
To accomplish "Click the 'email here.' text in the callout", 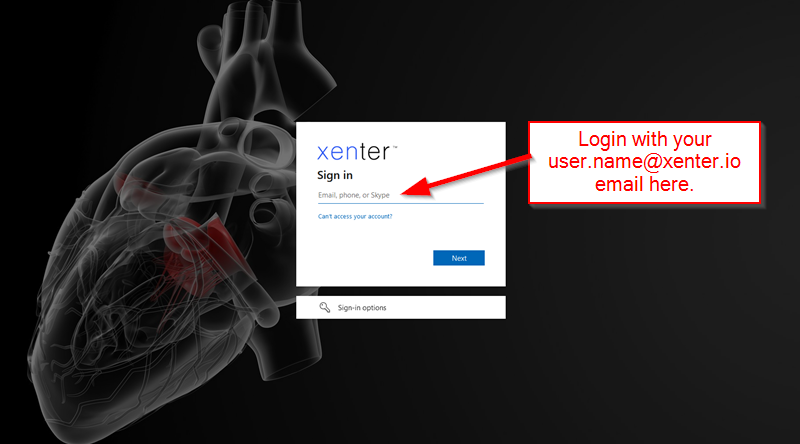I will (644, 184).
